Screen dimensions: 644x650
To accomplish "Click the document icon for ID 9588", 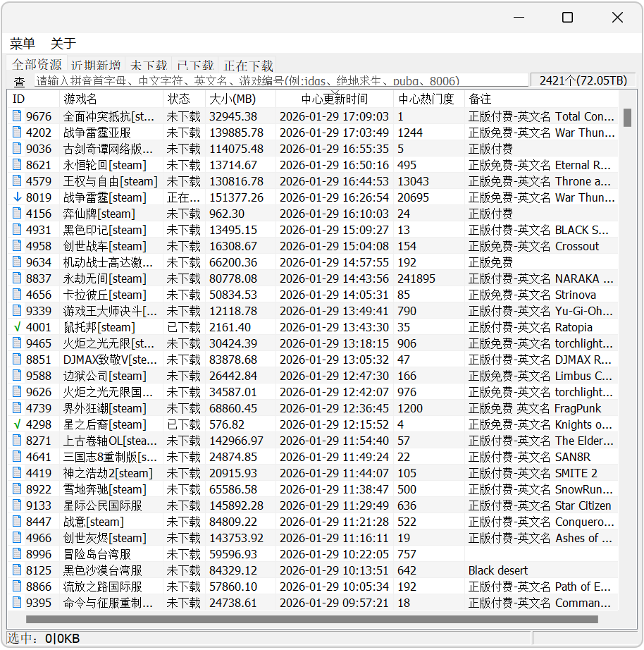I will [17, 376].
